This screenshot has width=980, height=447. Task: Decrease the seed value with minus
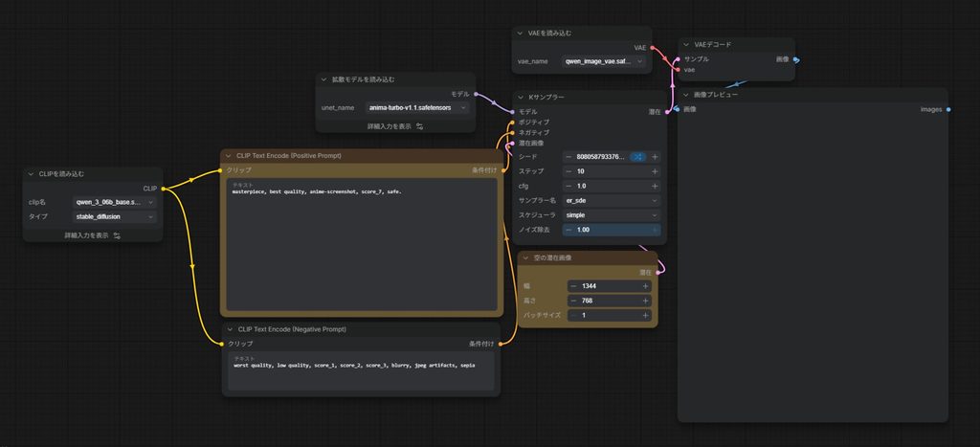coord(569,157)
